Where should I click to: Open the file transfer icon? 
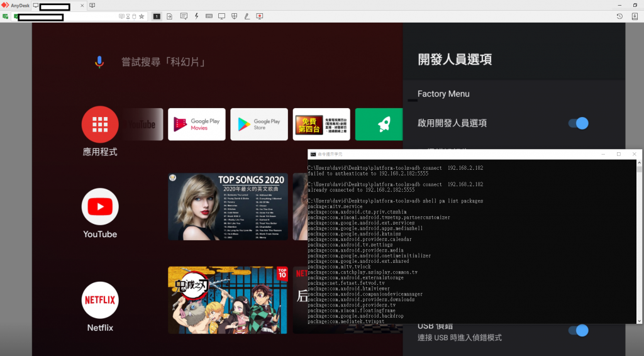point(170,16)
